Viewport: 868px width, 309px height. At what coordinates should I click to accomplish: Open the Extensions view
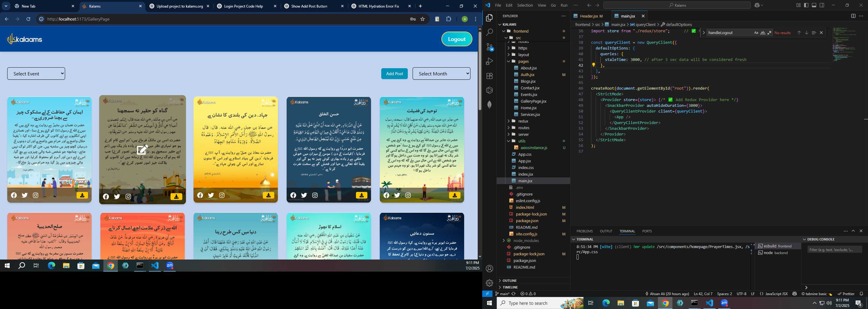(x=489, y=76)
